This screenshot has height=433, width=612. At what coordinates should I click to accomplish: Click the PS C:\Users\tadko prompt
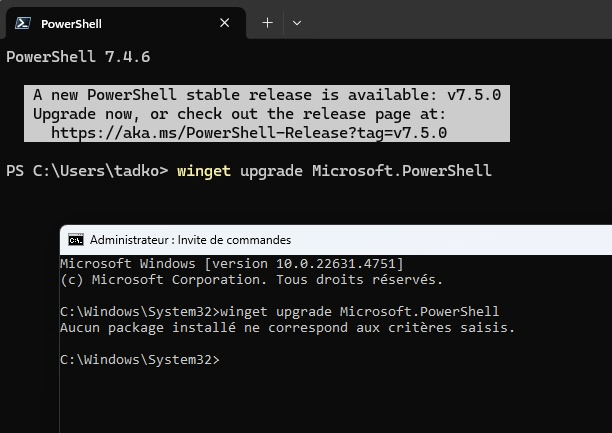87,170
